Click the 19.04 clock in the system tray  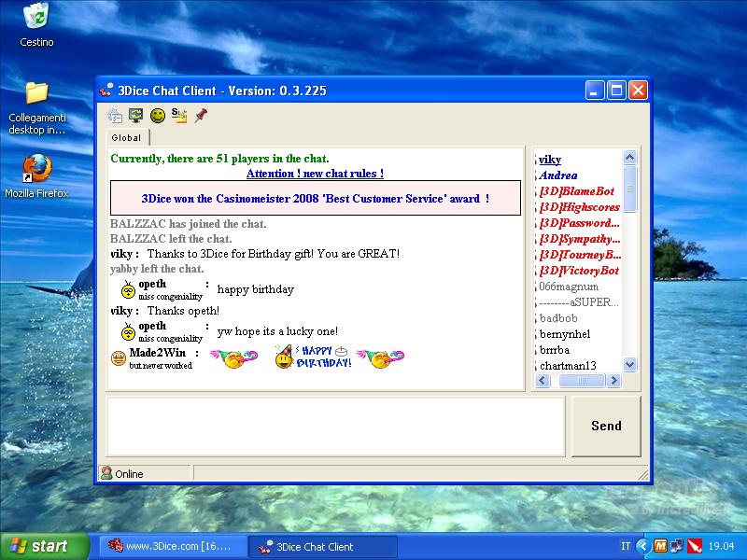pyautogui.click(x=721, y=546)
